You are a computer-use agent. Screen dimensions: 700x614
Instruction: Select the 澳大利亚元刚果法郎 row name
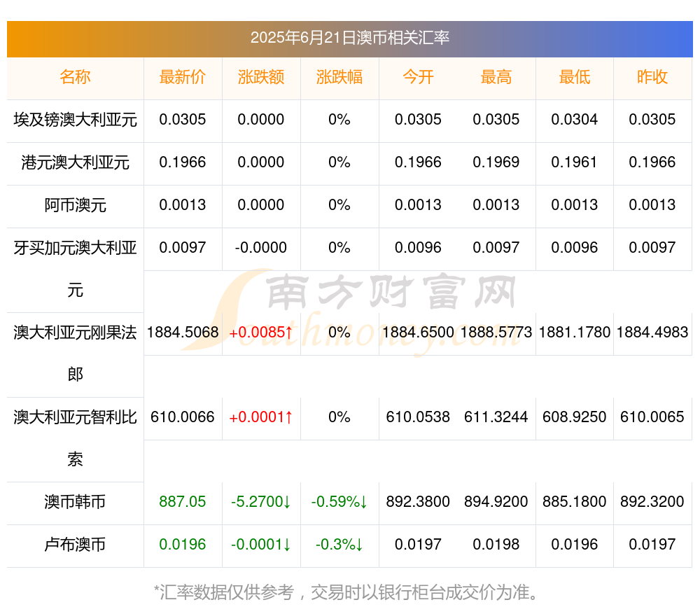pos(75,354)
